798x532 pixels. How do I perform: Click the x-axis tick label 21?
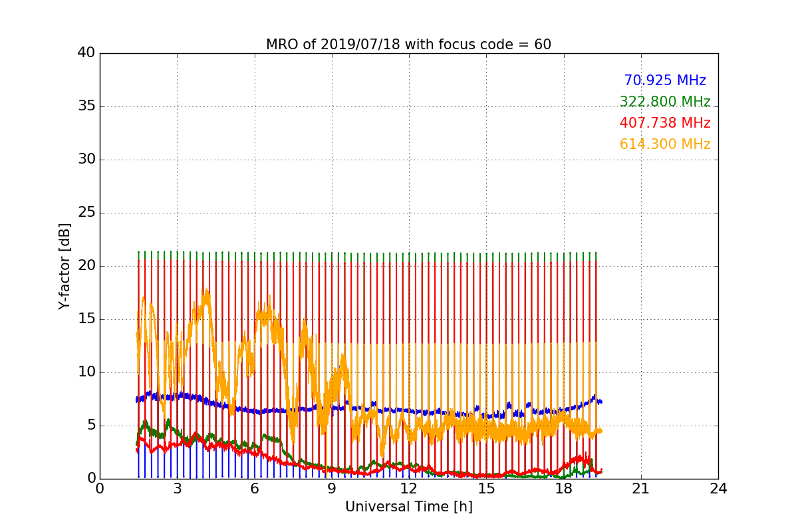(x=641, y=488)
